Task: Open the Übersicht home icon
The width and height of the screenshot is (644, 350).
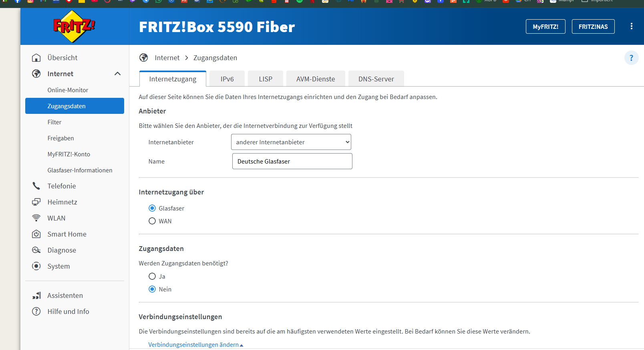Action: (36, 58)
